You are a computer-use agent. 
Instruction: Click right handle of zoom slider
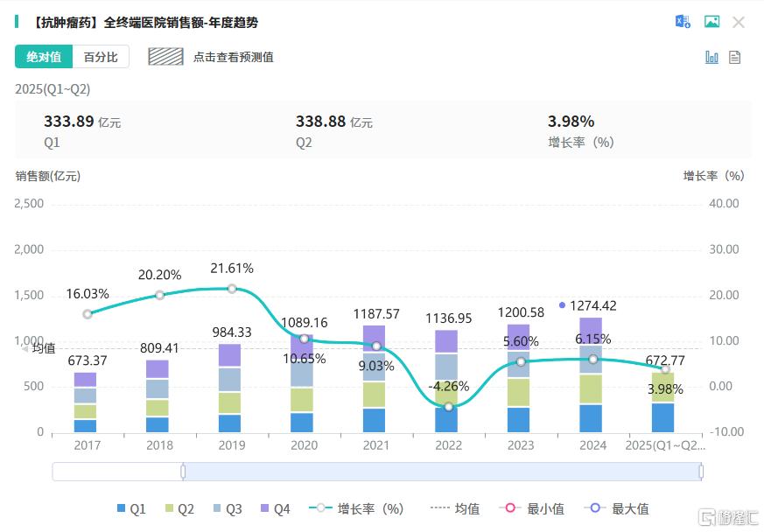701,472
